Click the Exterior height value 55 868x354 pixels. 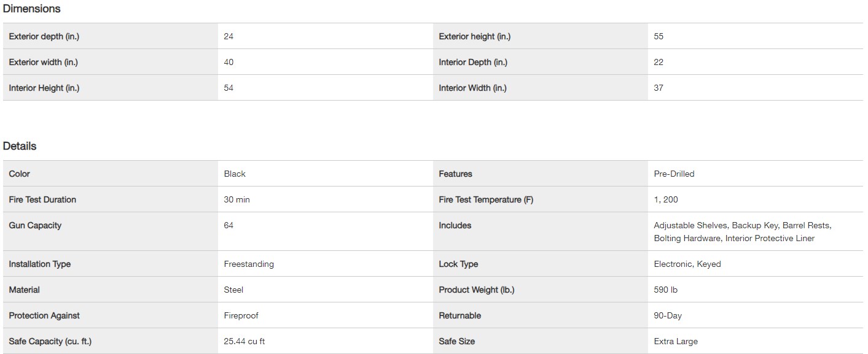coord(659,36)
